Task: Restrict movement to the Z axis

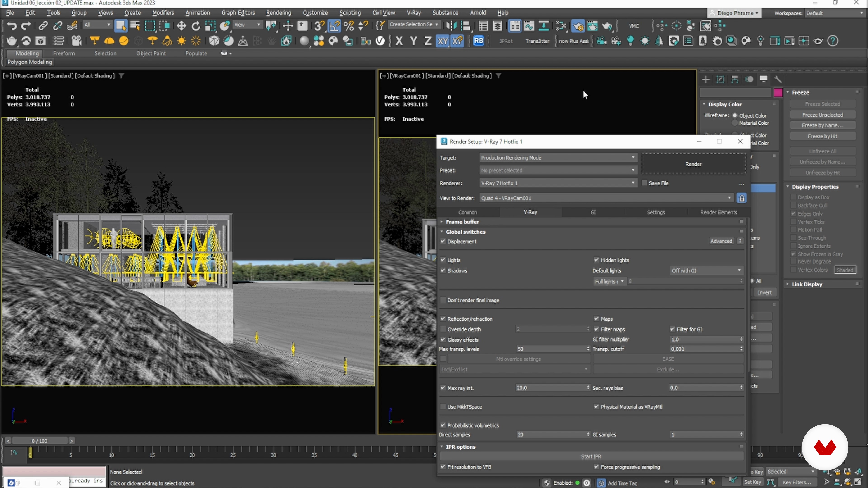Action: pos(428,41)
